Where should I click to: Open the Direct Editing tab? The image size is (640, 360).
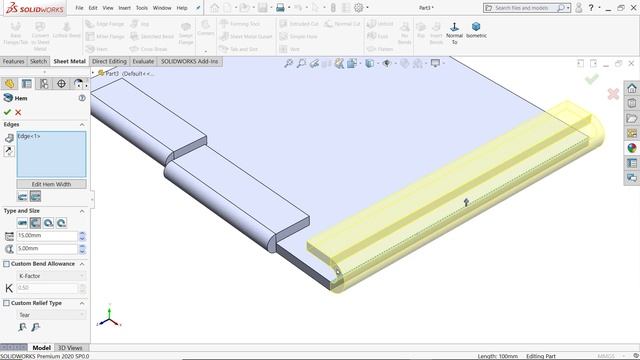pyautogui.click(x=109, y=61)
